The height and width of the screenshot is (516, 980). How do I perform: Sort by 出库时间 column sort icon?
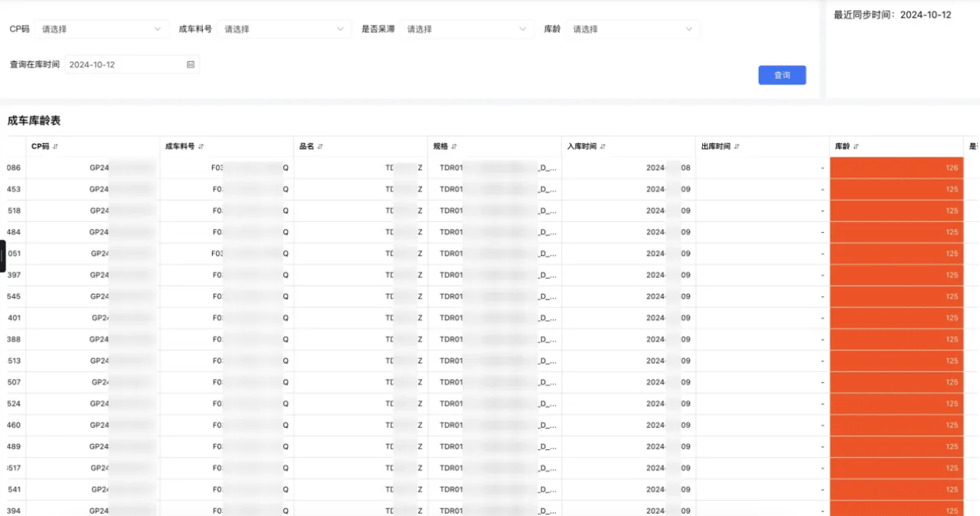[x=737, y=146]
